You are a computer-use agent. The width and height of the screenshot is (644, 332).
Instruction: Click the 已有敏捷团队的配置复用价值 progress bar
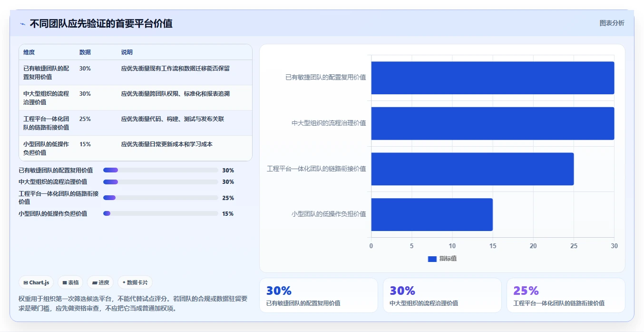[x=160, y=170]
